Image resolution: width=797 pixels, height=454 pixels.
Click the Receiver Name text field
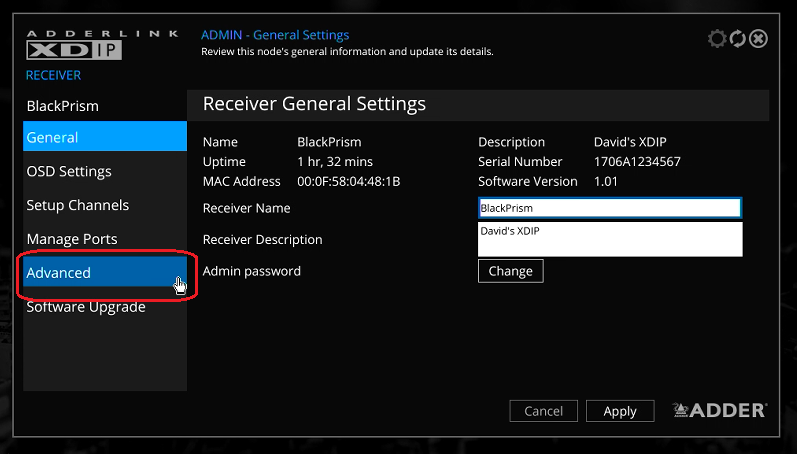point(609,208)
